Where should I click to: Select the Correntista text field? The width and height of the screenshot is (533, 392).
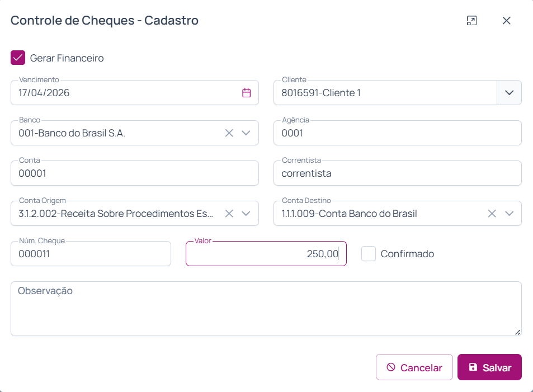coord(397,173)
